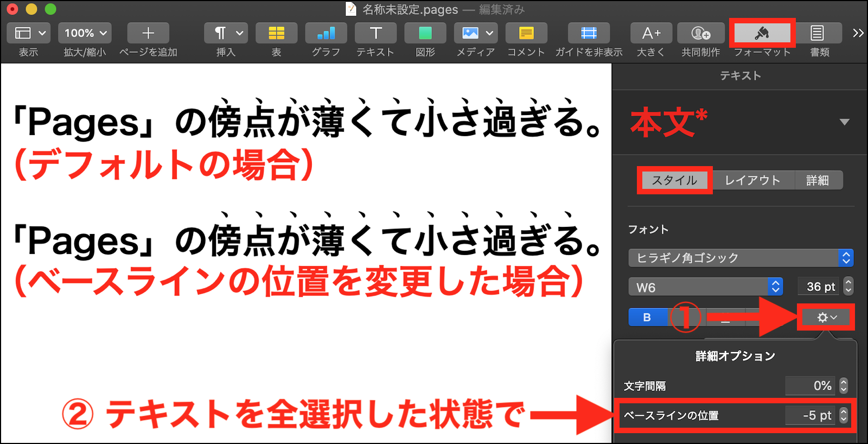Insert a shape with the 図形 icon

[425, 33]
